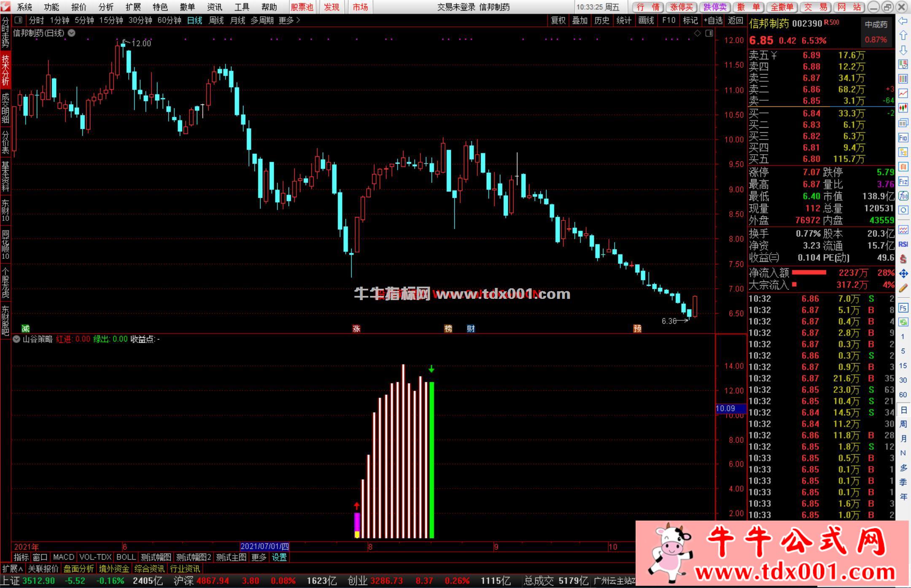The width and height of the screenshot is (911, 588).
Task: Open the 更多 indicator tab menu at bottom
Action: [259, 557]
